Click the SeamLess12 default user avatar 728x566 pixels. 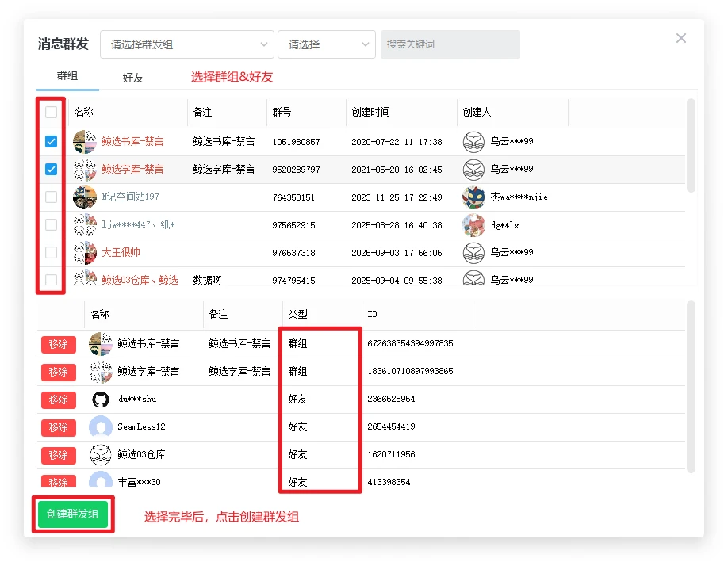coord(101,427)
